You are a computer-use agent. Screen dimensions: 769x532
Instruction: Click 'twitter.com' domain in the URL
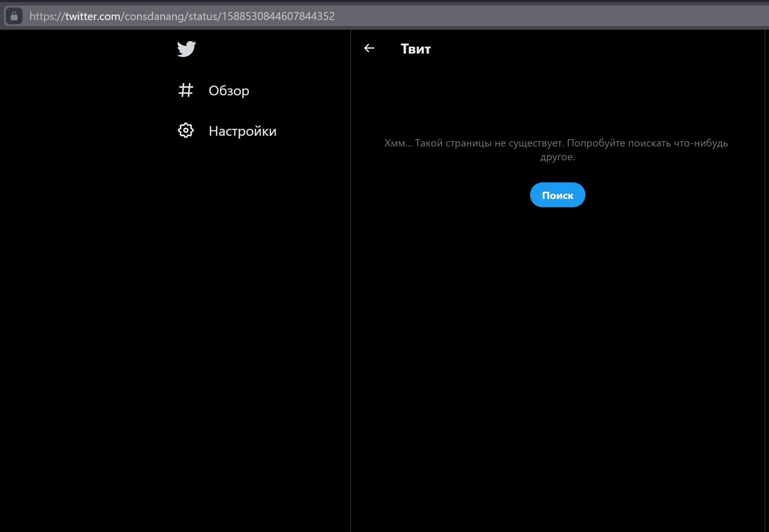click(x=93, y=16)
